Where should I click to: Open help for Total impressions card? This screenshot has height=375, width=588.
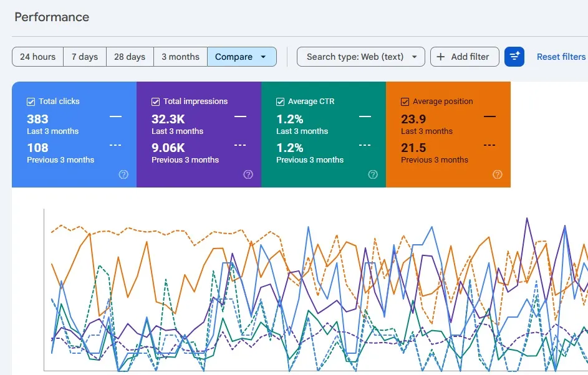(x=248, y=174)
